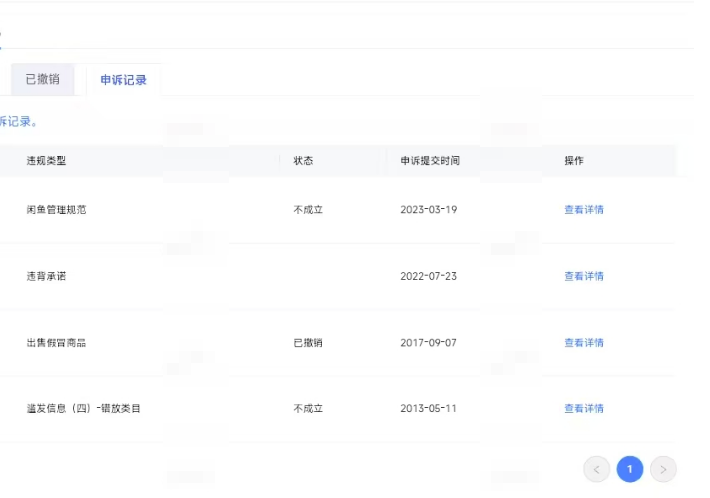
Task: Click the 操作 column header
Action: coord(574,161)
